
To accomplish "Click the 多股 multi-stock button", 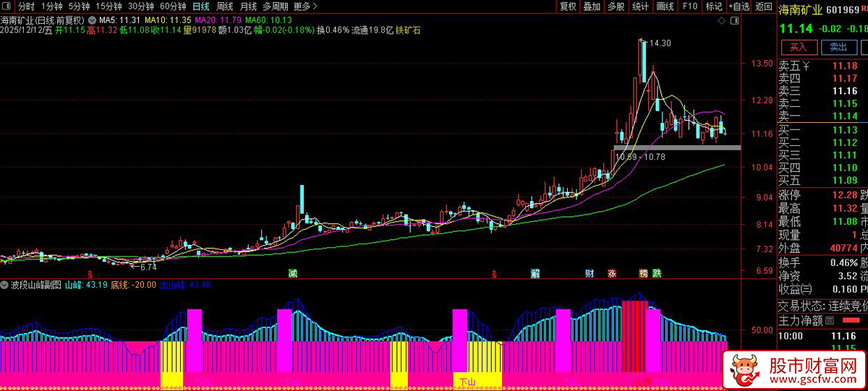I will 616,7.
